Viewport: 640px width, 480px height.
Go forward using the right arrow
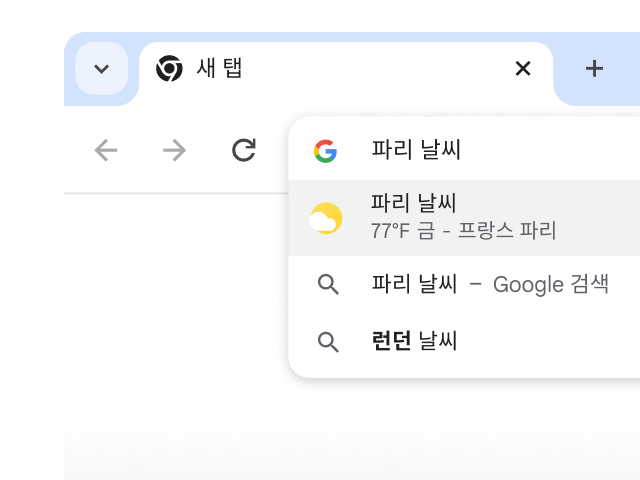click(174, 150)
